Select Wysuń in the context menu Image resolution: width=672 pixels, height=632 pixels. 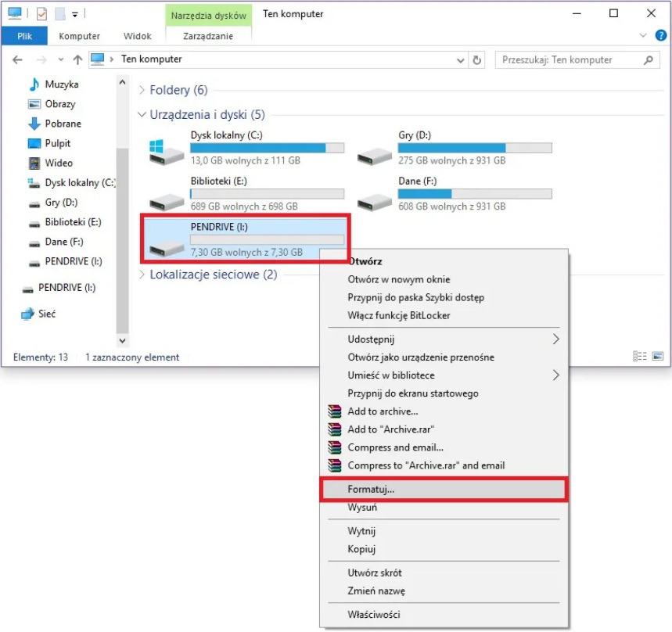362,508
